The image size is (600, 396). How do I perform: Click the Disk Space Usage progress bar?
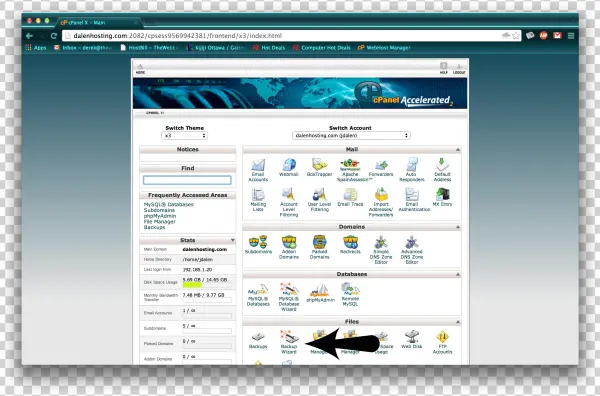click(207, 285)
